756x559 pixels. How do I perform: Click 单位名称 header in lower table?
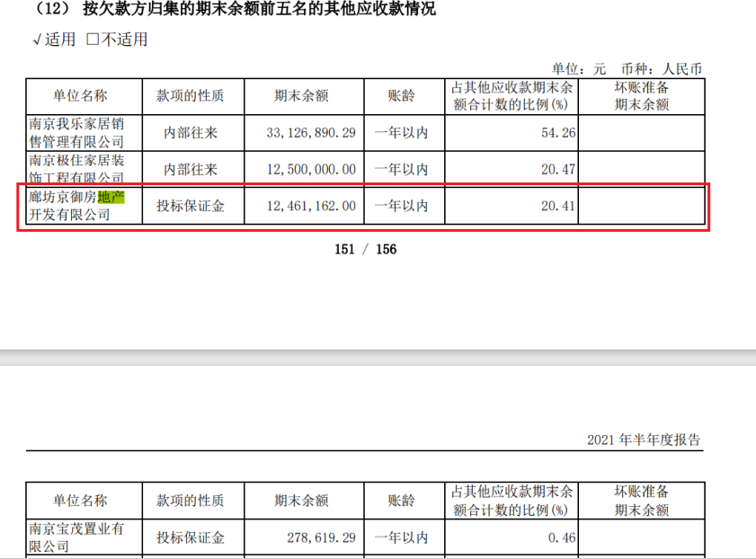80,501
